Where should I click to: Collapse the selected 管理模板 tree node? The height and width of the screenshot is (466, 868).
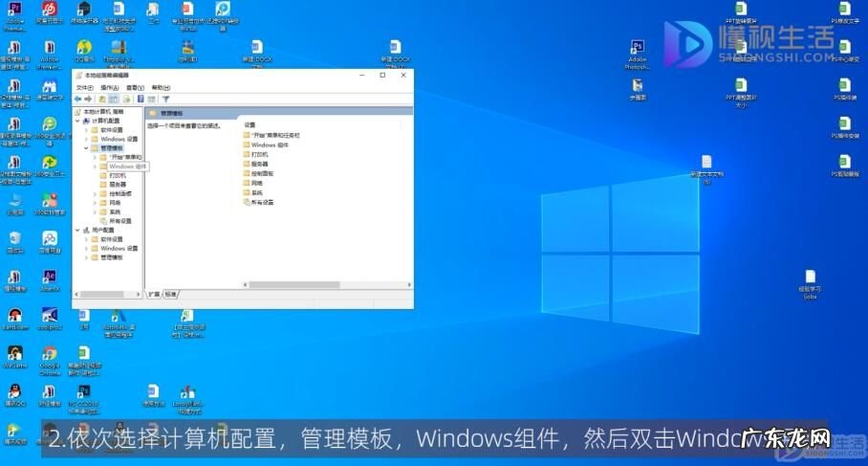point(86,148)
